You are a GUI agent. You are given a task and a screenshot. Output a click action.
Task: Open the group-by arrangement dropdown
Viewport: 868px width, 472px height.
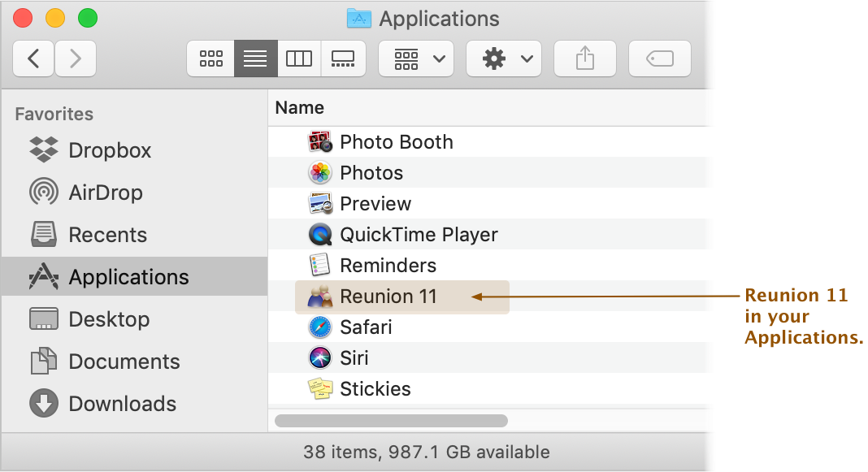pos(416,58)
